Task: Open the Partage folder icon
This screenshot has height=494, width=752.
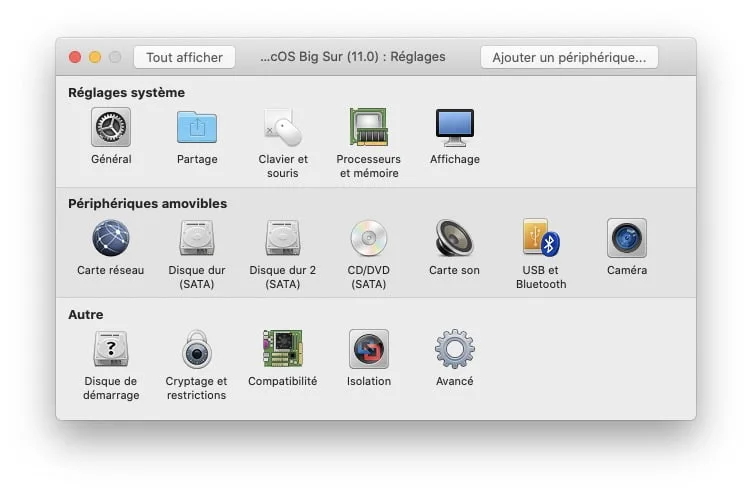Action: [x=197, y=127]
